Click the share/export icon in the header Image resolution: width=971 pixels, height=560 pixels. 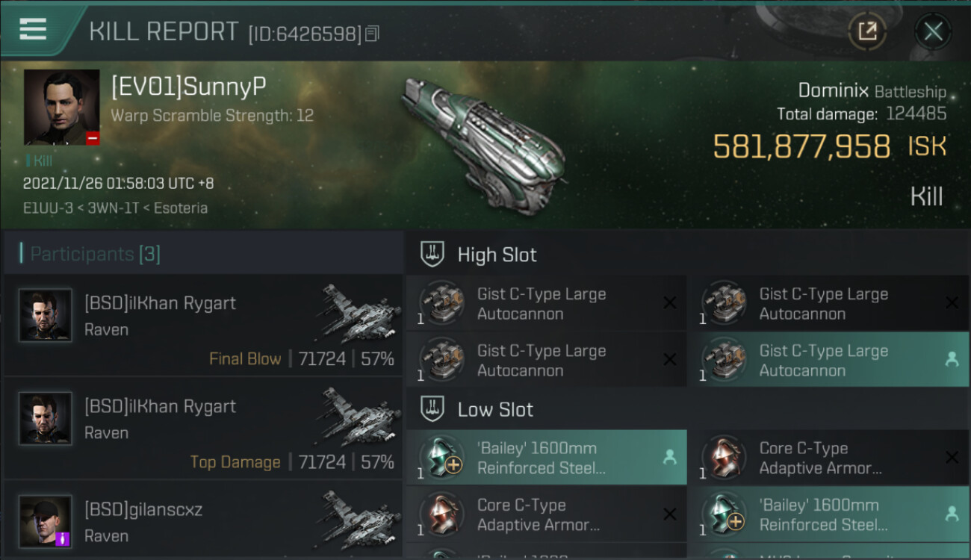point(867,31)
